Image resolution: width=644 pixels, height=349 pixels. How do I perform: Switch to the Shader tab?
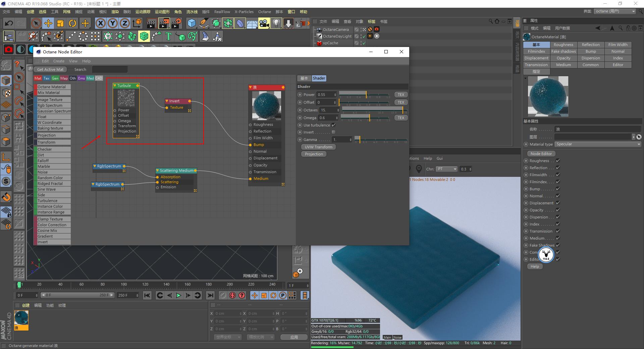(319, 78)
